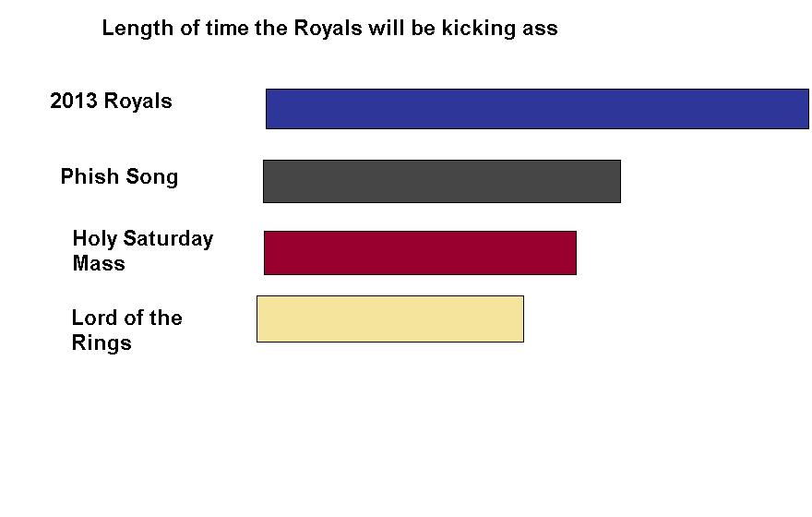Click the last word of the chart title
This screenshot has height=517, width=812.
[540, 29]
